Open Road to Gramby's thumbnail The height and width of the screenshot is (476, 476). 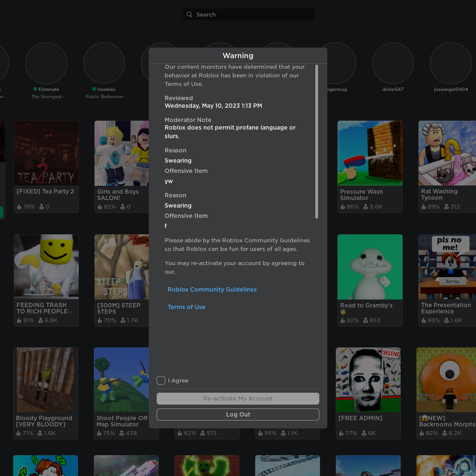tap(370, 267)
